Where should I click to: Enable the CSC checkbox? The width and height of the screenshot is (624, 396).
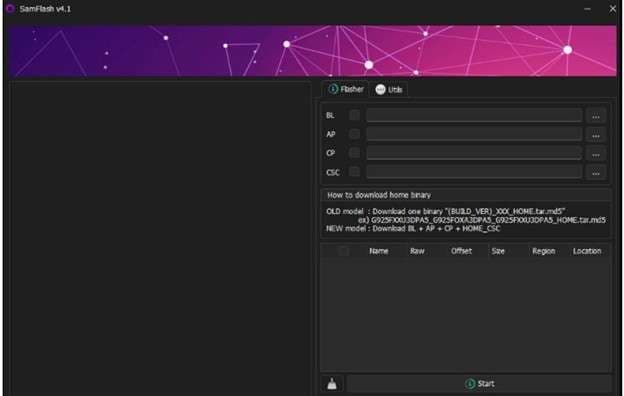click(x=354, y=172)
